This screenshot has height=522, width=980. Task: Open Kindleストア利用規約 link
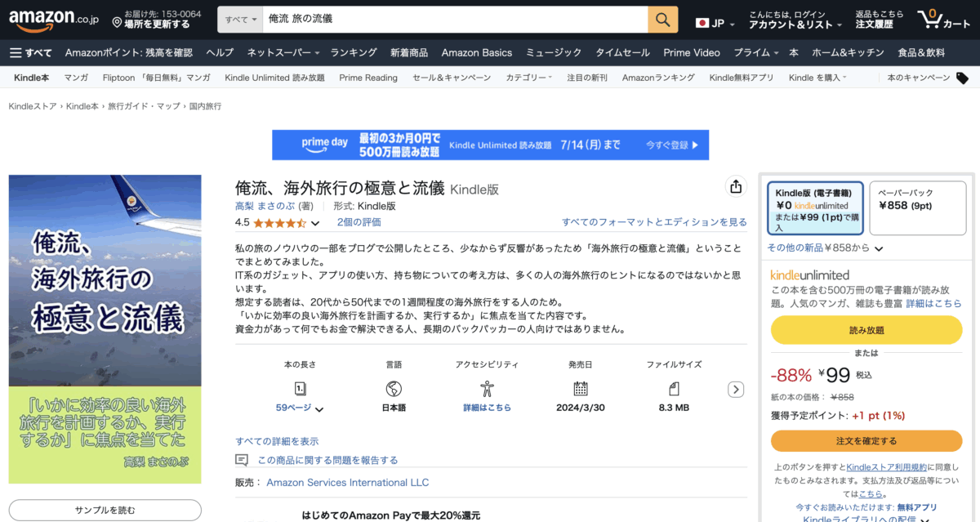(x=887, y=467)
